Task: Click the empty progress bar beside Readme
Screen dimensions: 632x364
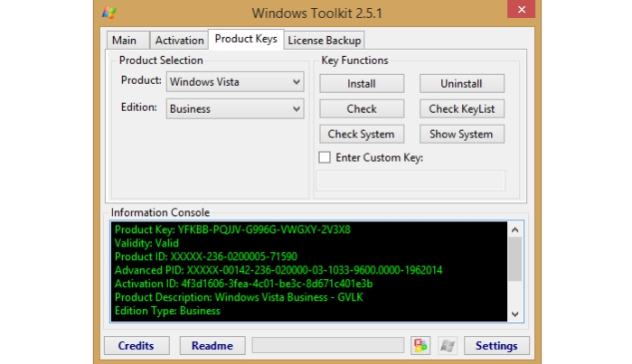Action: coord(327,345)
